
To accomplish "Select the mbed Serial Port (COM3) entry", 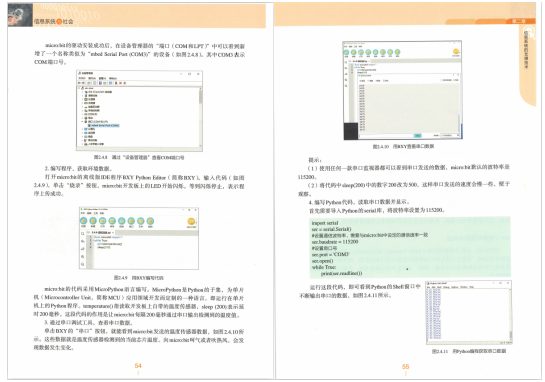I will (104, 125).
